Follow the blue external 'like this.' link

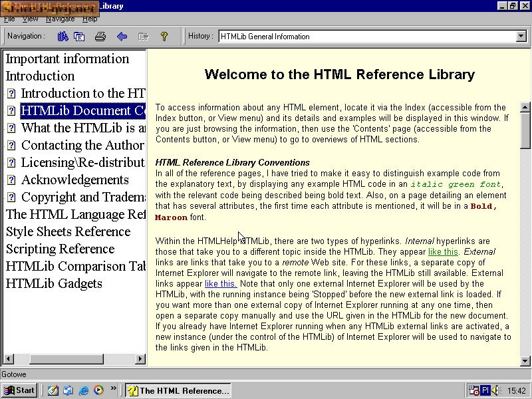221,284
